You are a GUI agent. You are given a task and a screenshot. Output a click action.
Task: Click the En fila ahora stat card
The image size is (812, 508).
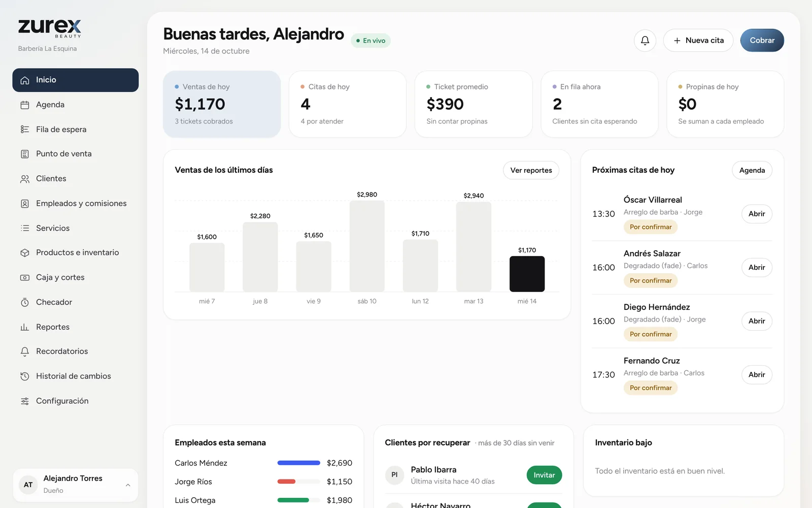(x=599, y=104)
